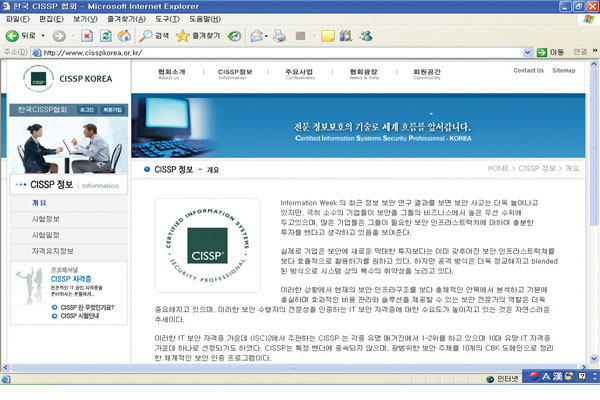Open the 협회광장 News & Info menu
The width and height of the screenshot is (600, 400).
(x=364, y=74)
